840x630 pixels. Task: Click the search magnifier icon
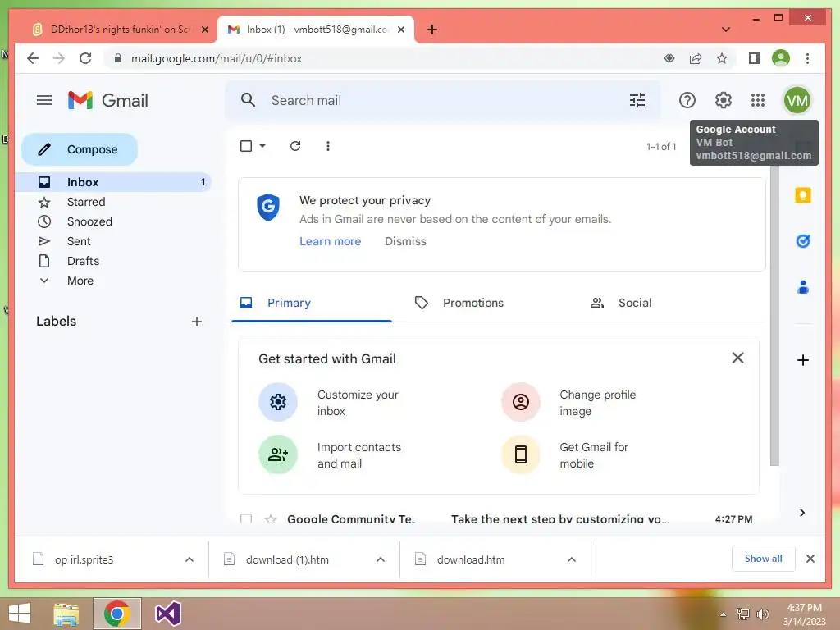248,99
